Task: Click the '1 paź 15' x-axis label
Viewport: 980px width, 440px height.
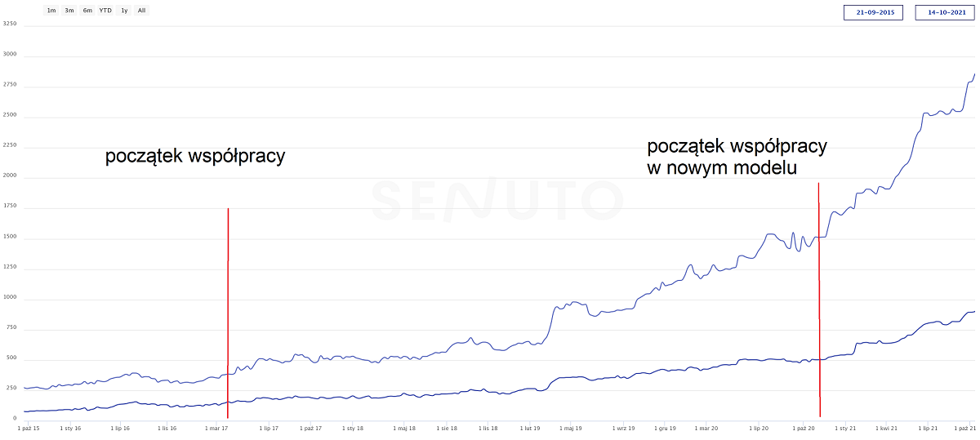Action: [29, 427]
